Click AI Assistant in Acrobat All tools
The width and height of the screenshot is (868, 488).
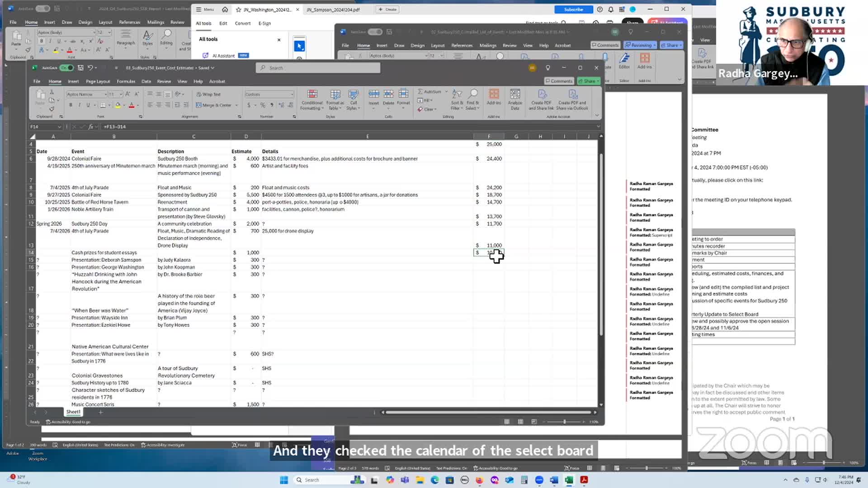pyautogui.click(x=223, y=56)
